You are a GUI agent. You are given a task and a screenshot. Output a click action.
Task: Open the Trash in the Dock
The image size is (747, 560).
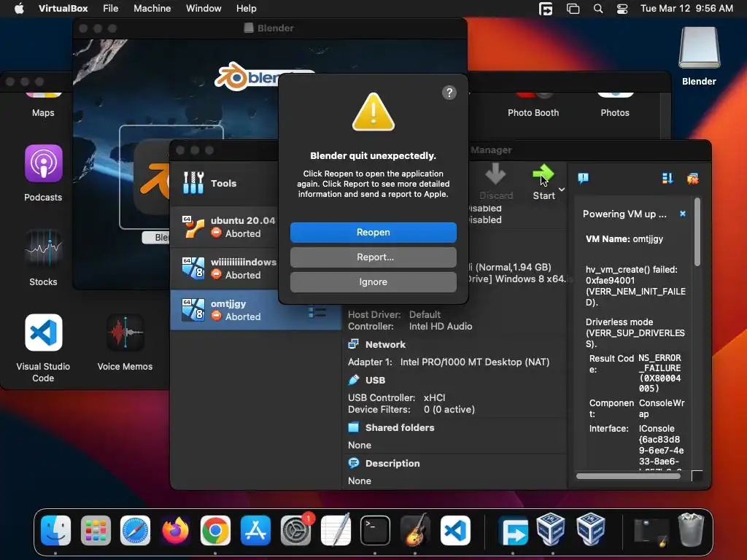(x=692, y=529)
